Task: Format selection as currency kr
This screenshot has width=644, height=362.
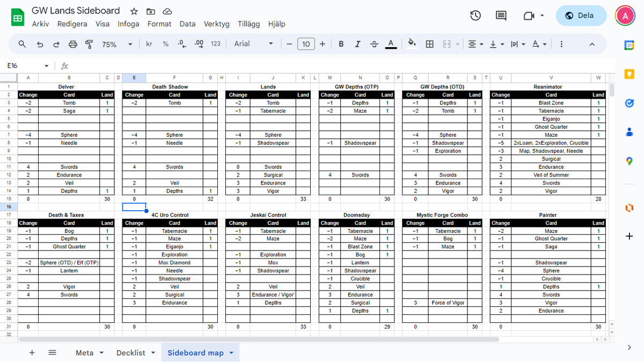Action: pyautogui.click(x=149, y=44)
